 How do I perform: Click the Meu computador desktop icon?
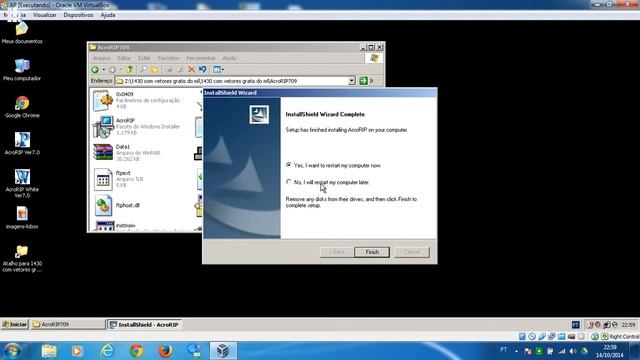pos(22,69)
